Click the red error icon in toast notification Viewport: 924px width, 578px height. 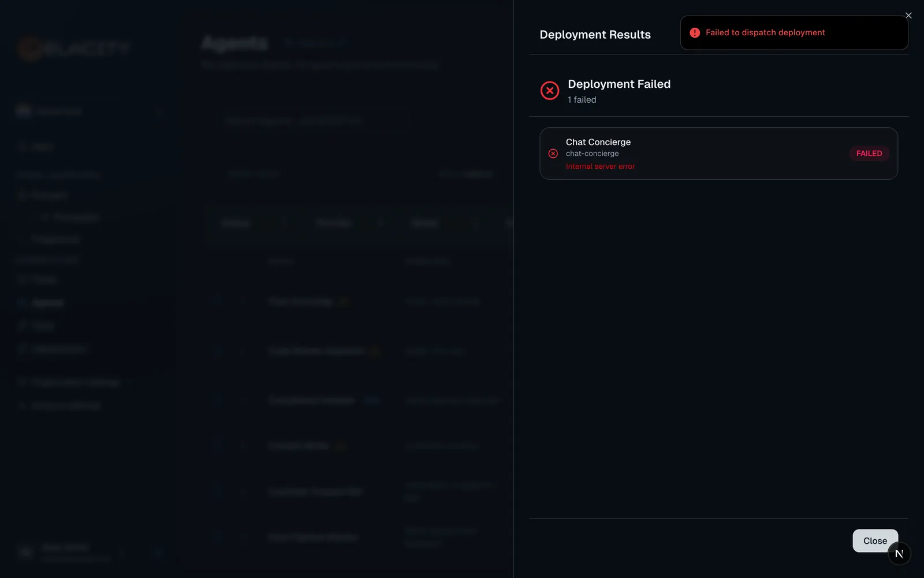[x=695, y=33]
